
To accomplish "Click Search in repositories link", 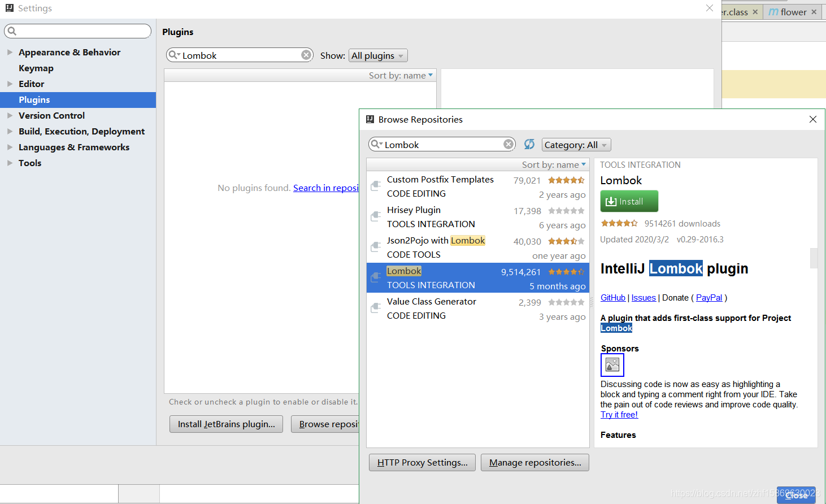I will pyautogui.click(x=326, y=188).
